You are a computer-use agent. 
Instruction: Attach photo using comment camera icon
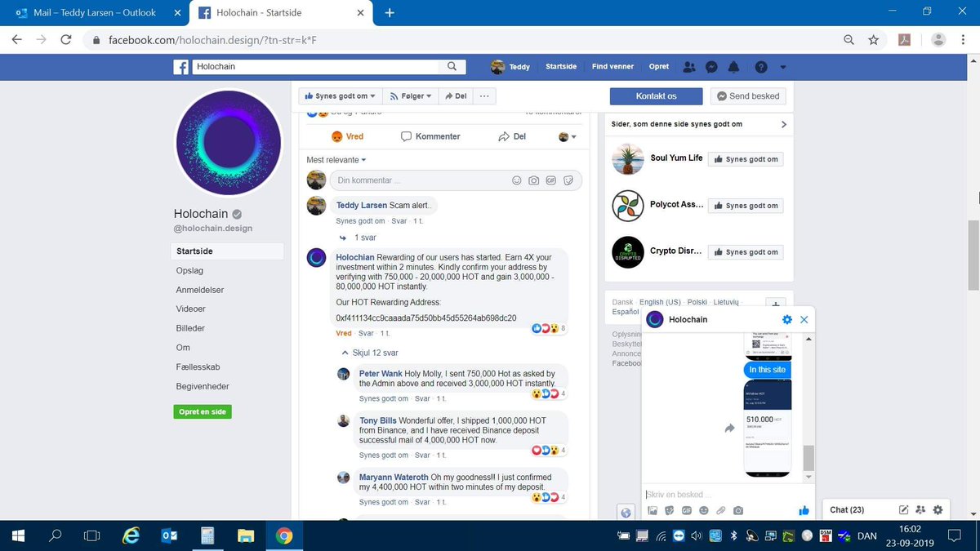click(x=533, y=180)
